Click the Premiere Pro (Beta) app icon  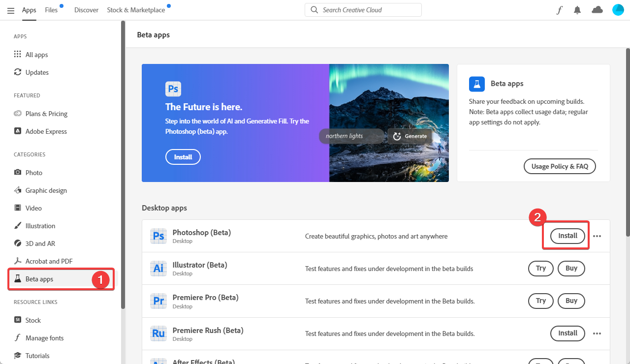coord(158,301)
